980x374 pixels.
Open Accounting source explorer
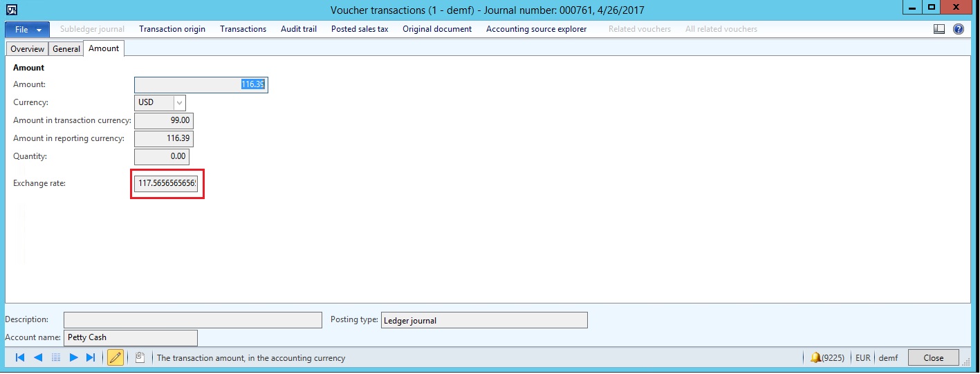pos(536,29)
